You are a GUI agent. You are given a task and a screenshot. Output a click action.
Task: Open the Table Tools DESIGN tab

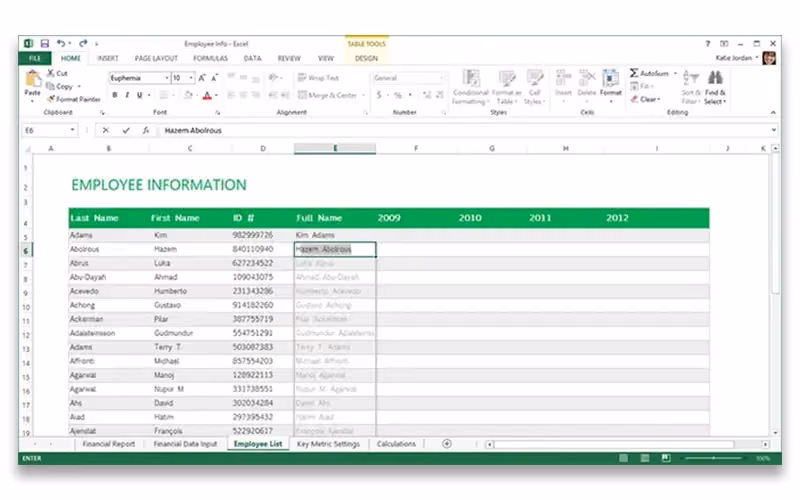366,58
